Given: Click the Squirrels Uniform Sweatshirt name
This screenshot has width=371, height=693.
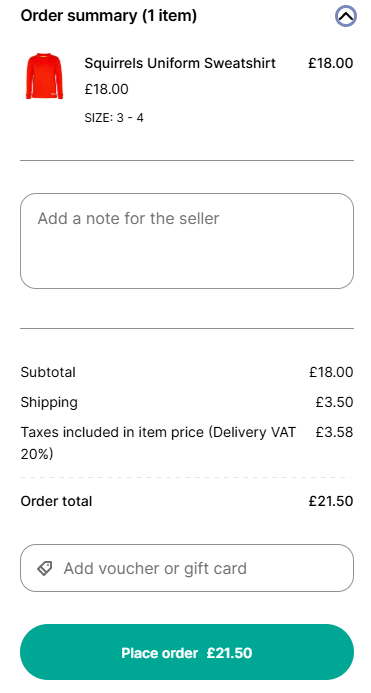Looking at the screenshot, I should pos(180,63).
